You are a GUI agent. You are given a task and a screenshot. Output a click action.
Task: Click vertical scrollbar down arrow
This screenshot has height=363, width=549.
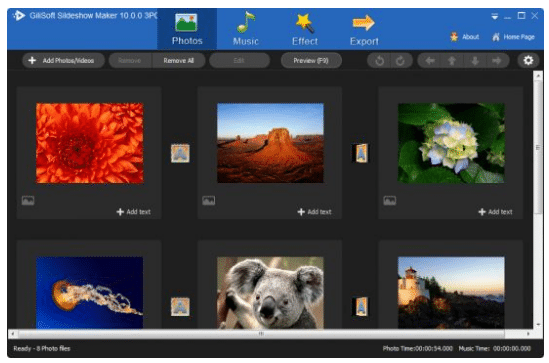point(538,325)
